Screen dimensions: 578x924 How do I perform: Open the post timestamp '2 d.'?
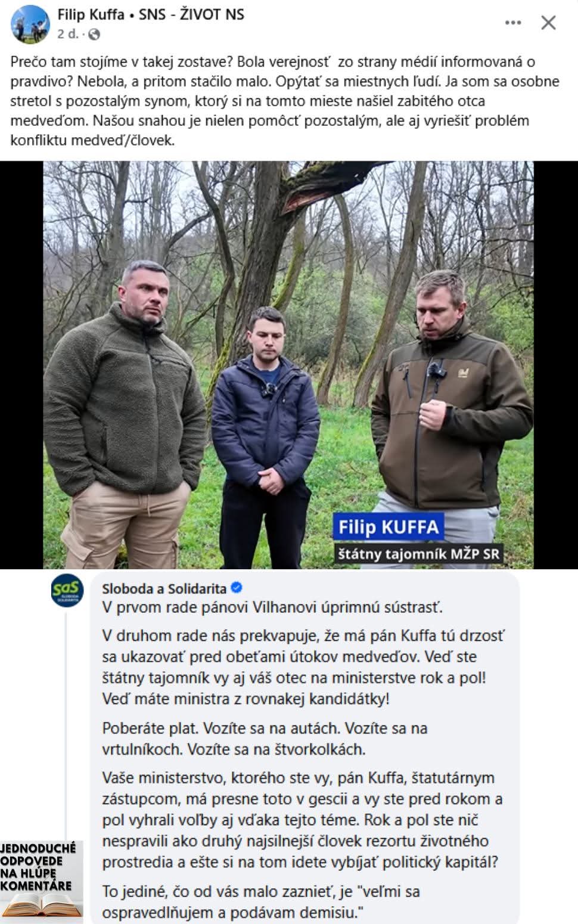click(67, 35)
